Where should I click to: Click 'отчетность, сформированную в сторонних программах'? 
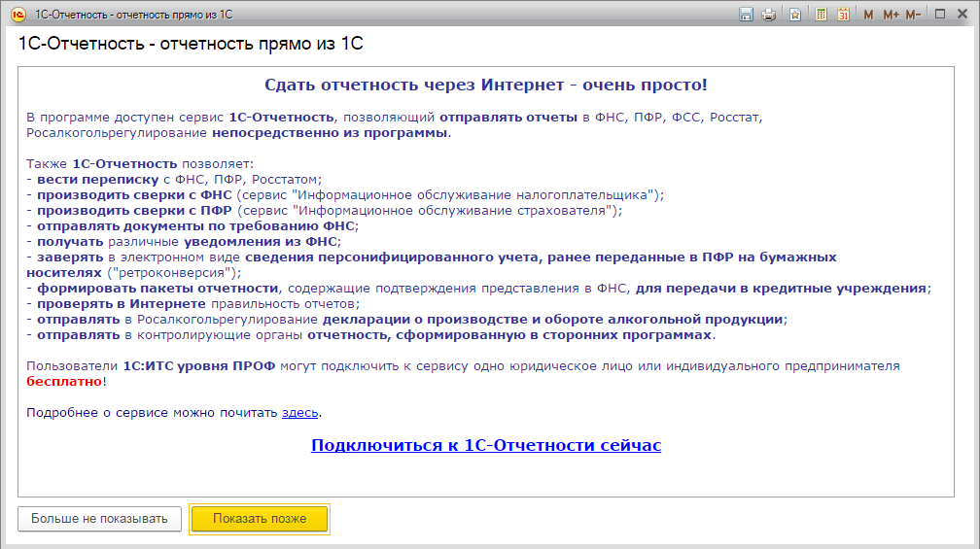509,335
